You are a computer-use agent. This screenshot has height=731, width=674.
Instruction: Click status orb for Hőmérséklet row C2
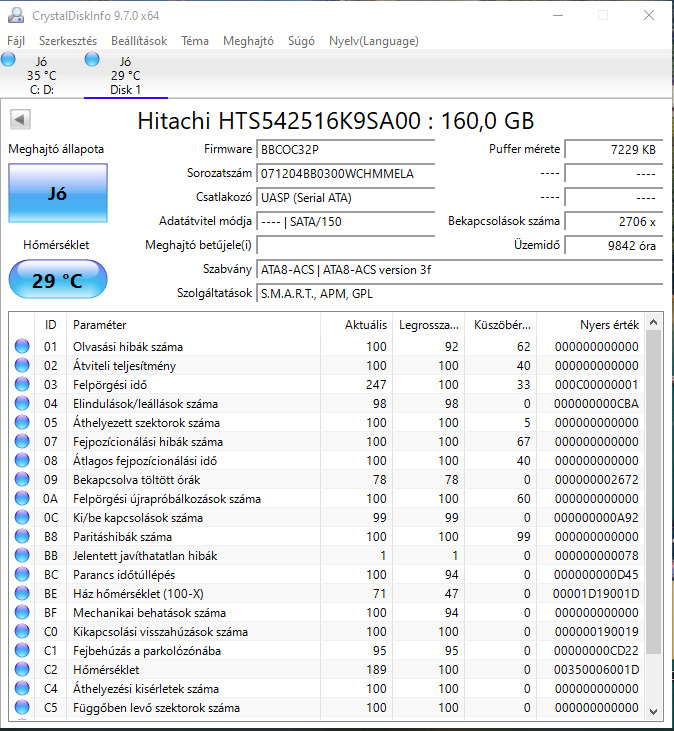(x=22, y=669)
